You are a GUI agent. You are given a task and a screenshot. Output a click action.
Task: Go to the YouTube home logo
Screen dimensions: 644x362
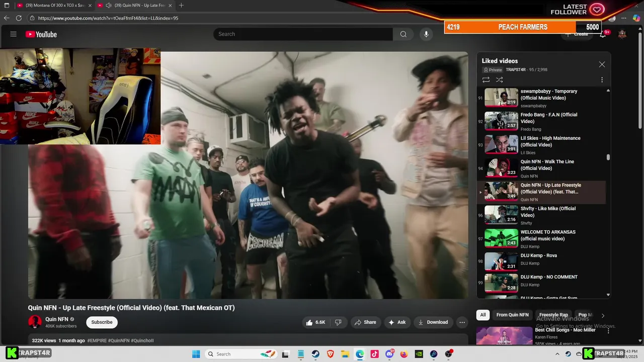[x=41, y=34]
